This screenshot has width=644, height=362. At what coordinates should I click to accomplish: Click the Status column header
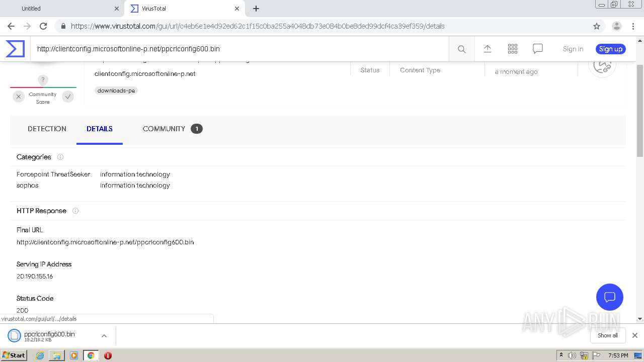(x=370, y=70)
